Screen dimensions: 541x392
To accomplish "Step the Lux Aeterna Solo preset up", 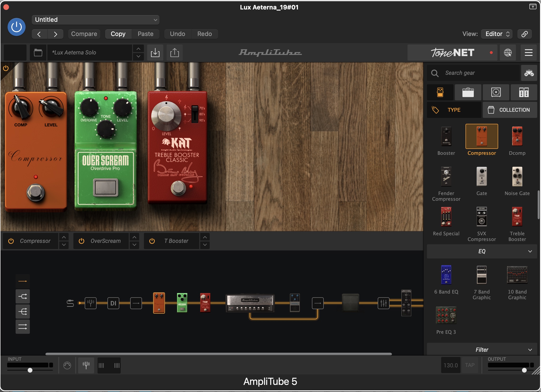I will 138,49.
